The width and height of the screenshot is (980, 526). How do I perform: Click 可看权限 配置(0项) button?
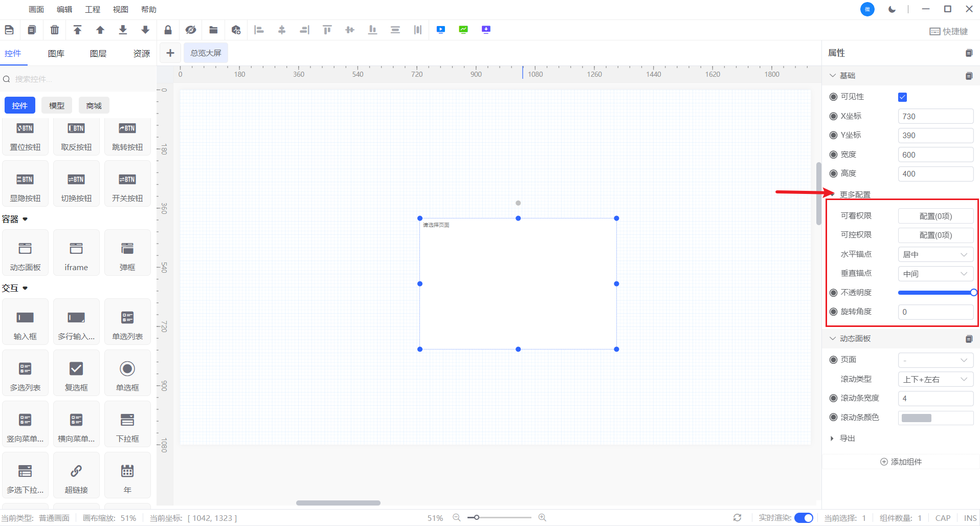(936, 216)
